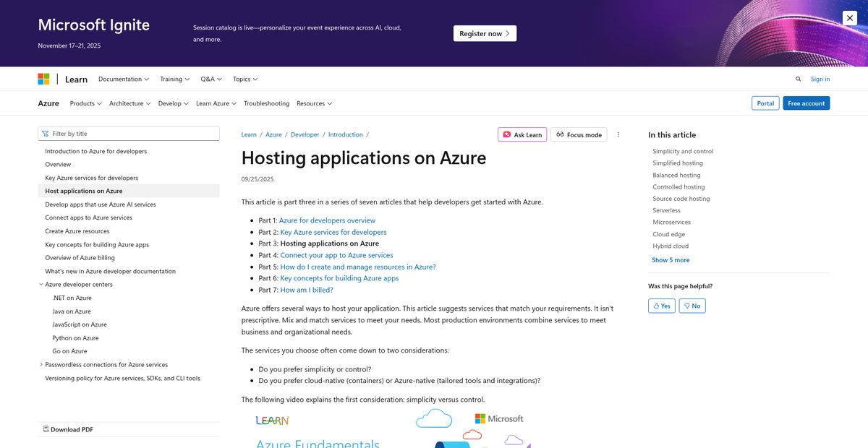This screenshot has width=868, height=448.
Task: Focus the Filter by title field
Action: pos(129,134)
